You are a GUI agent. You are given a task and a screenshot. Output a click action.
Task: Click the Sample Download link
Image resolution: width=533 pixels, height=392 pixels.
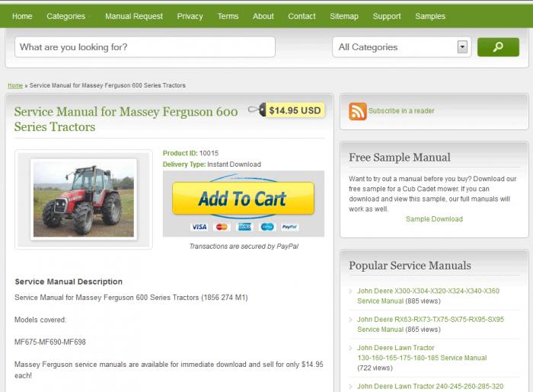(434, 219)
